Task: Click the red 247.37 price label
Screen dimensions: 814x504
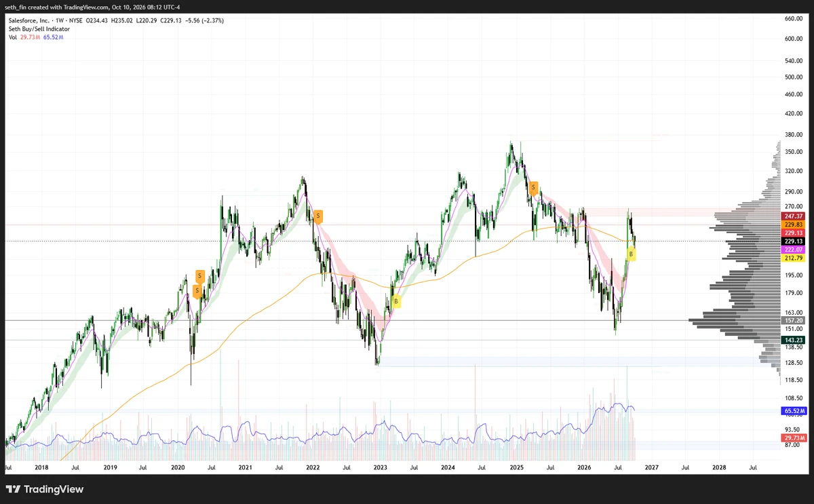Action: (x=794, y=215)
